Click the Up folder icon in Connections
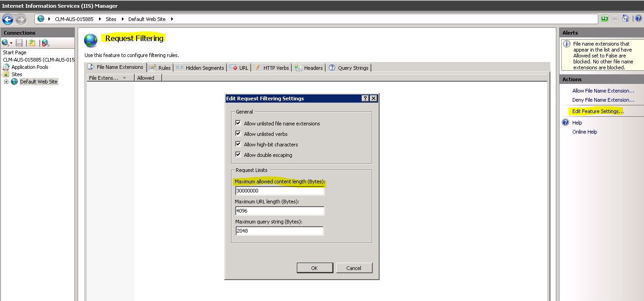The height and width of the screenshot is (301, 644). click(x=32, y=43)
